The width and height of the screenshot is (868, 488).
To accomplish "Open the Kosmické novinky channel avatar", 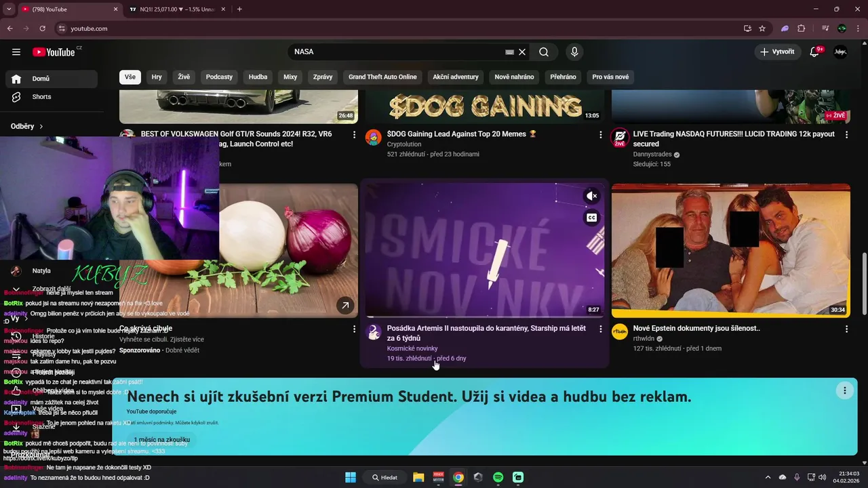I will (x=373, y=332).
